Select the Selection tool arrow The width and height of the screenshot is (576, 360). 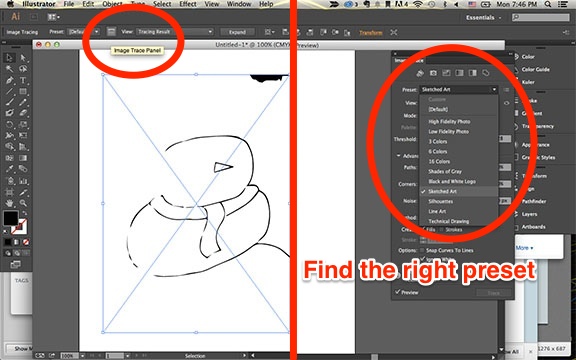pyautogui.click(x=9, y=58)
